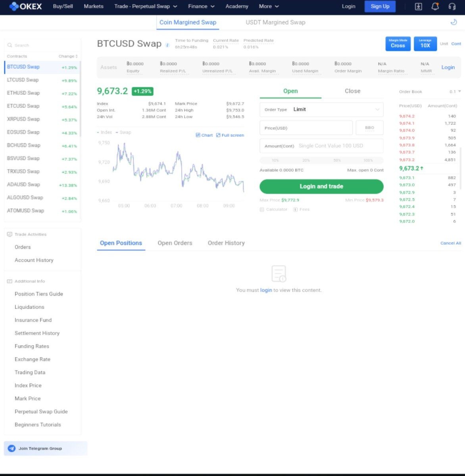Open Academy in the top menu
Screen dimensions: 465x476
[x=237, y=6]
